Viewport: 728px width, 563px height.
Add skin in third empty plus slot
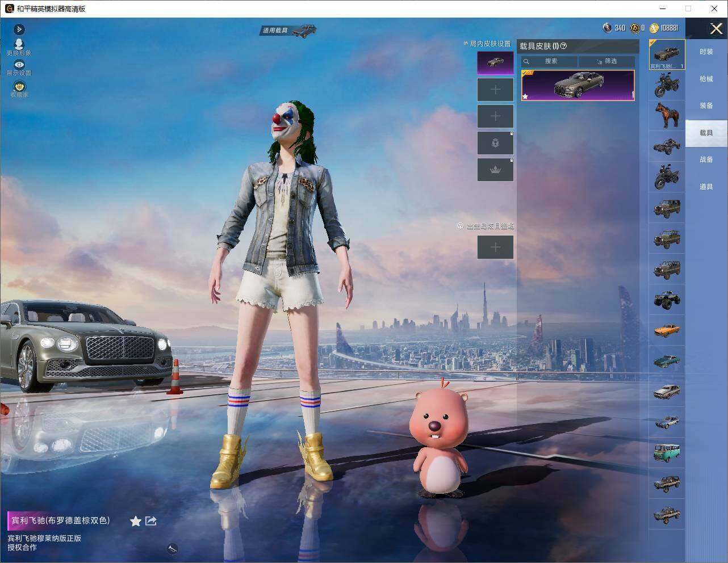495,116
